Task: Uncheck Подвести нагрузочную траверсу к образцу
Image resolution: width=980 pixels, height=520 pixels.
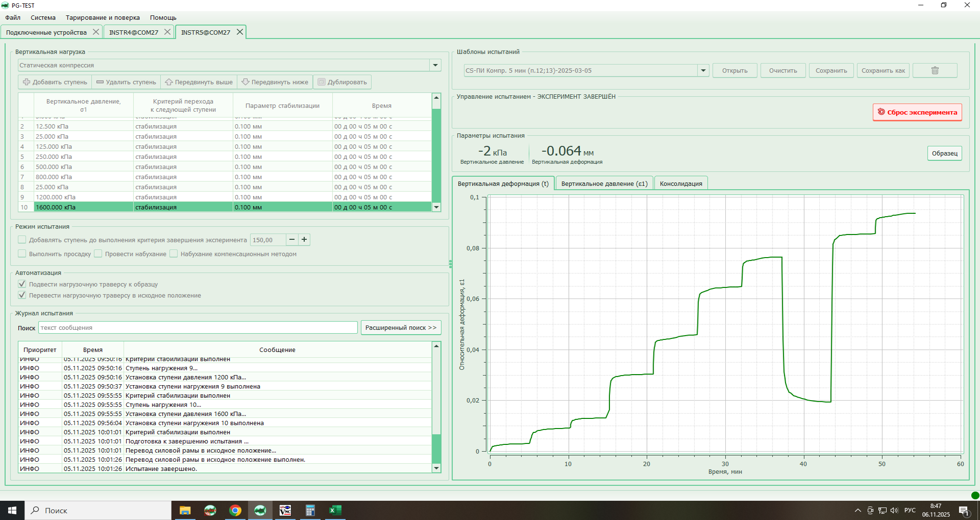Action: click(x=22, y=284)
